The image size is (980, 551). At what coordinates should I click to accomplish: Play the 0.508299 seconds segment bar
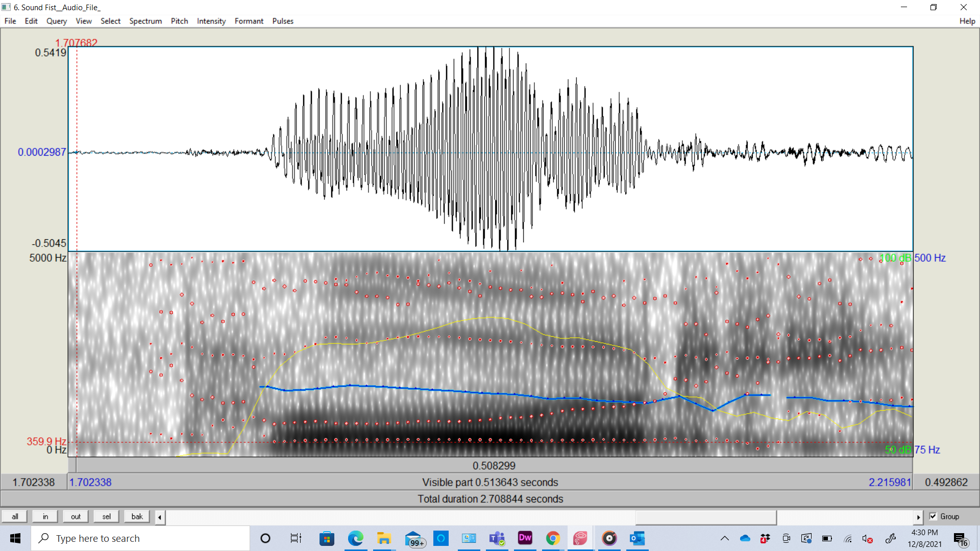coord(494,465)
